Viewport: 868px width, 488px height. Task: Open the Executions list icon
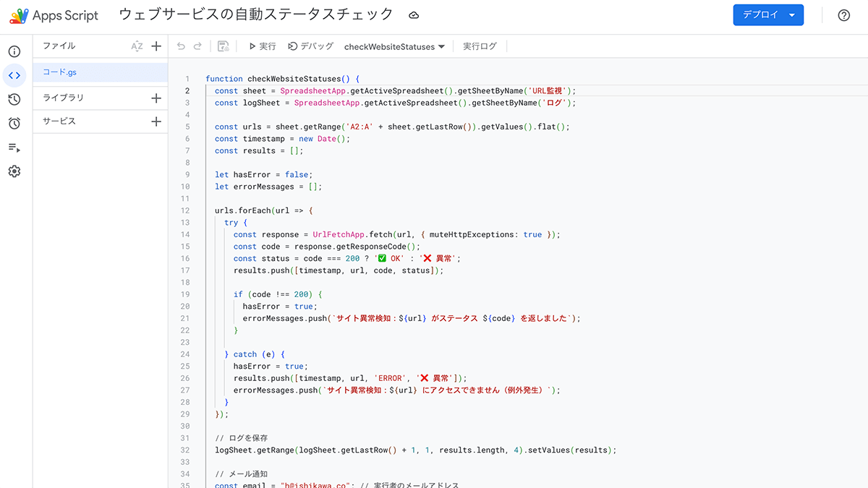pyautogui.click(x=14, y=147)
